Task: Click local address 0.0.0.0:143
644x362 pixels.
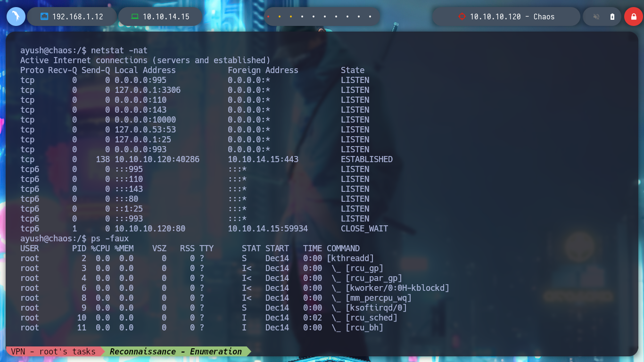Action: [140, 110]
